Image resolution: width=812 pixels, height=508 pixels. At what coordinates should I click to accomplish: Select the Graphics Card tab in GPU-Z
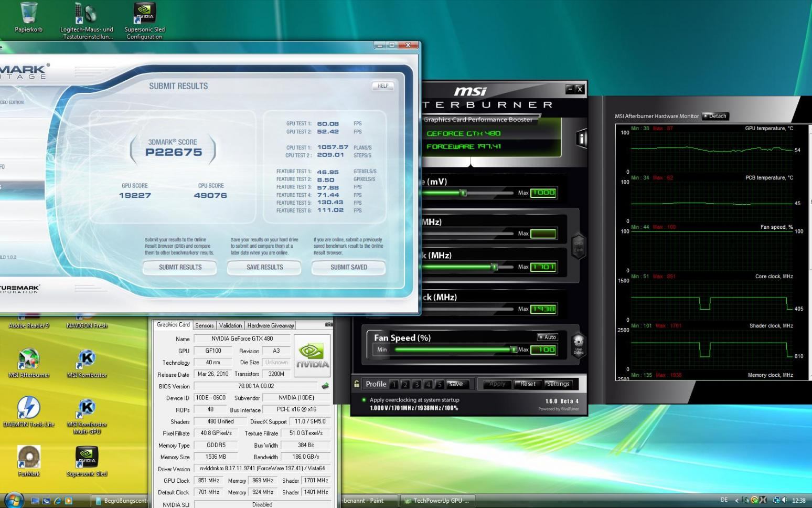(x=173, y=325)
